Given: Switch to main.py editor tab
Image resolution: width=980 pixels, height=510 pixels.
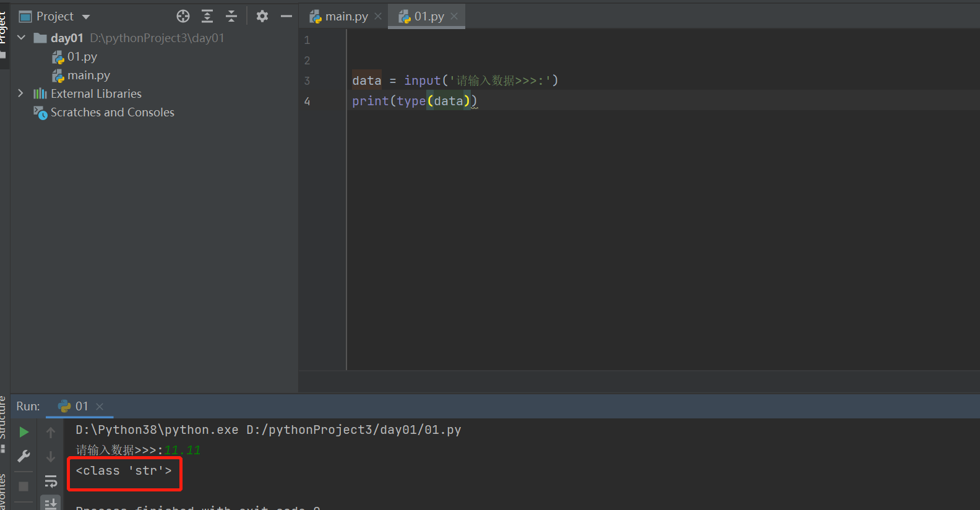Looking at the screenshot, I should pyautogui.click(x=346, y=17).
